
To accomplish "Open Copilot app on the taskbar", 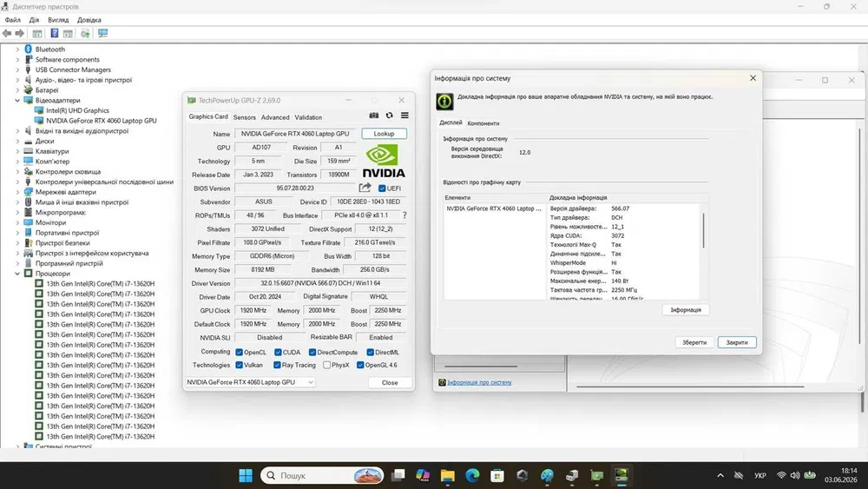I will coord(423,475).
